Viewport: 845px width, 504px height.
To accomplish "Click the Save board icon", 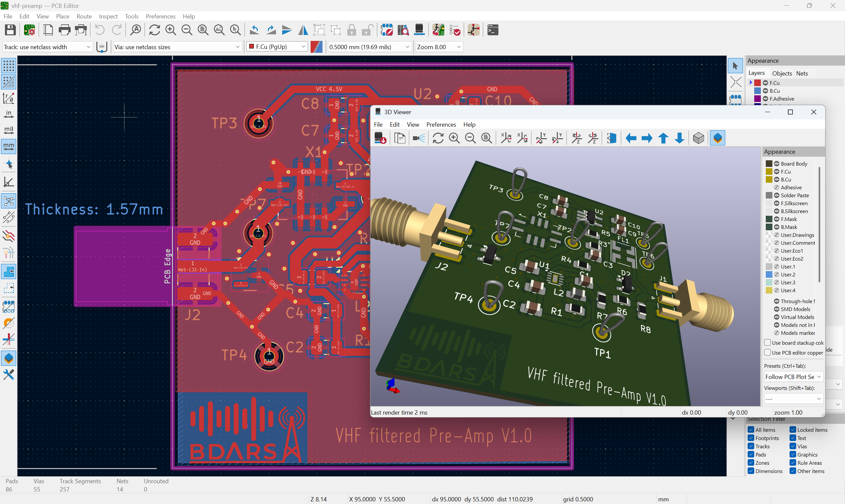I will [10, 30].
